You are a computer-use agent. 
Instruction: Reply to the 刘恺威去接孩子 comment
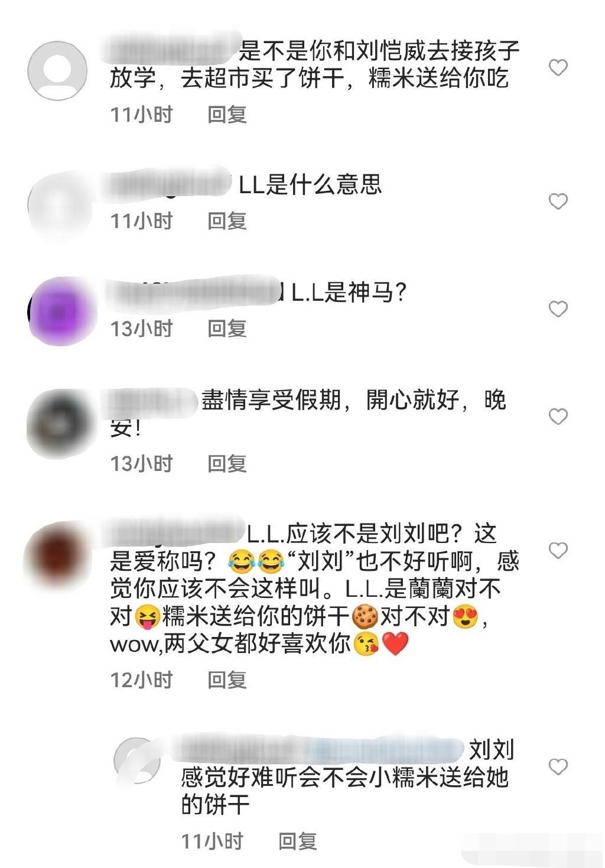click(227, 115)
